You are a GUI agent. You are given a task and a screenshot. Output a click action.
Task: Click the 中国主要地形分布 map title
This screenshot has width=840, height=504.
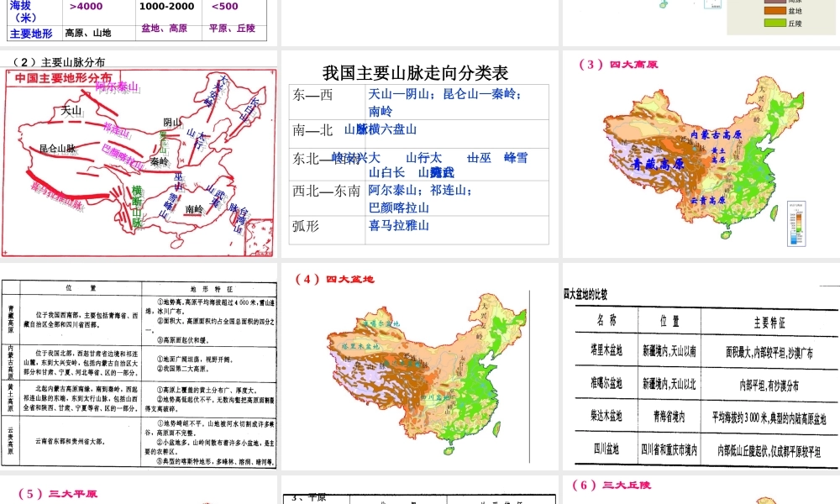click(x=63, y=78)
